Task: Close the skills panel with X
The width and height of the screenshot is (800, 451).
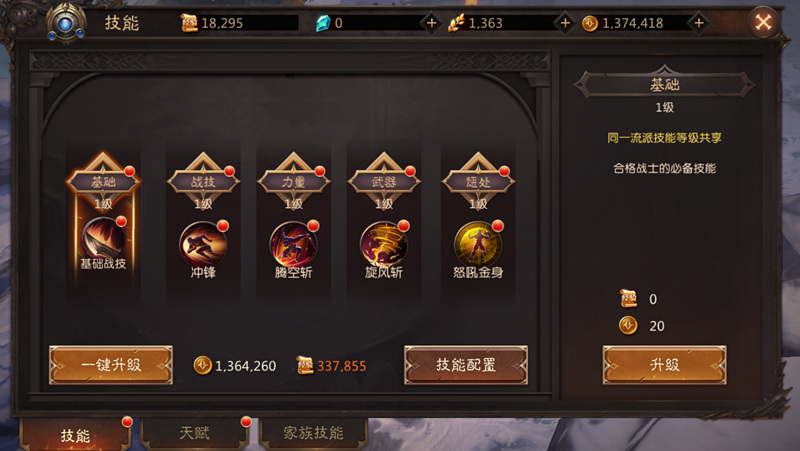Action: (763, 22)
